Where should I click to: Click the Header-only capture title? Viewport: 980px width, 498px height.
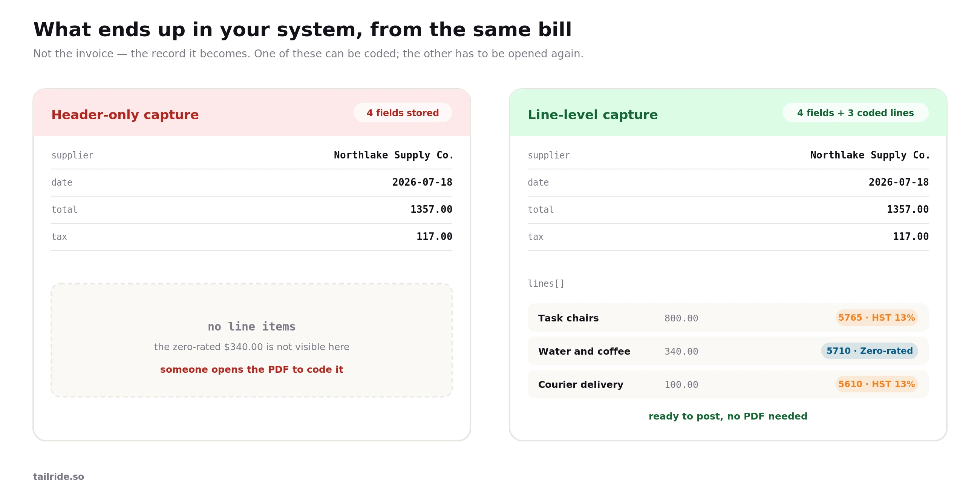point(125,115)
